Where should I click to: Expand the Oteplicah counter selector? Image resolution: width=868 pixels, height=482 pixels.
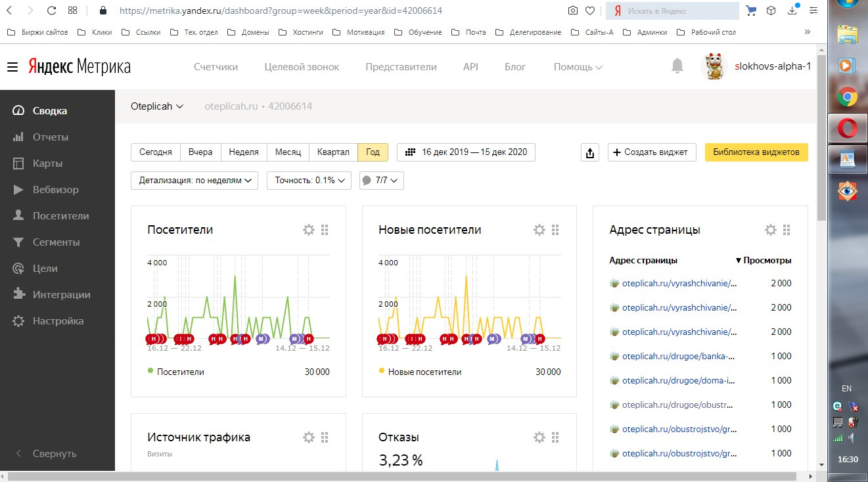tap(157, 106)
